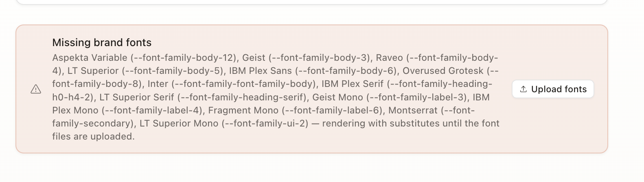The width and height of the screenshot is (644, 182).
Task: Click the LT Superior Serif font name
Action: [137, 97]
